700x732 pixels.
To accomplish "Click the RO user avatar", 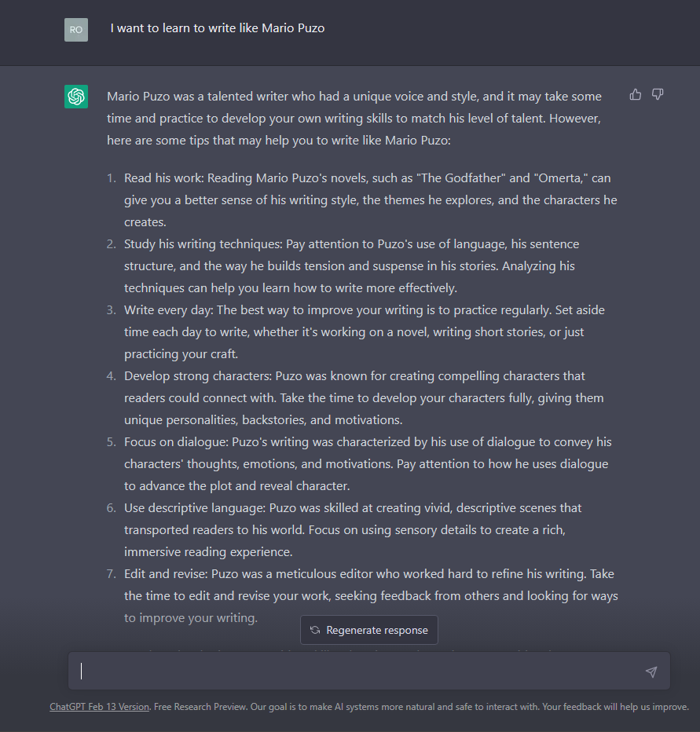I will [x=76, y=30].
